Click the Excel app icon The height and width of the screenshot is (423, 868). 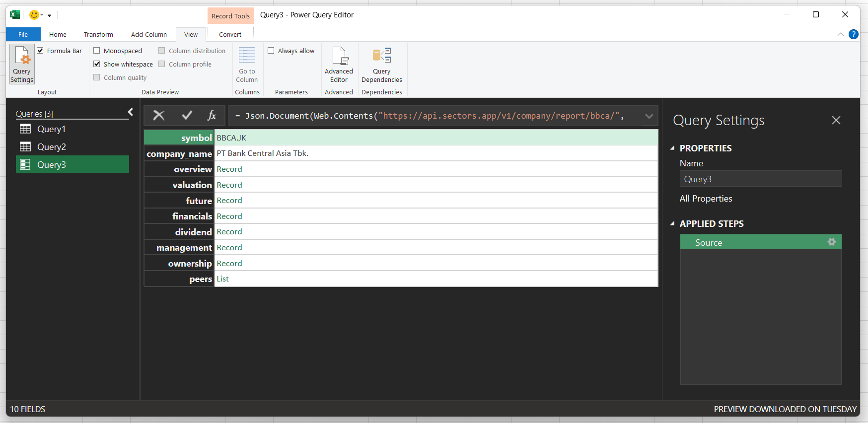(x=15, y=15)
